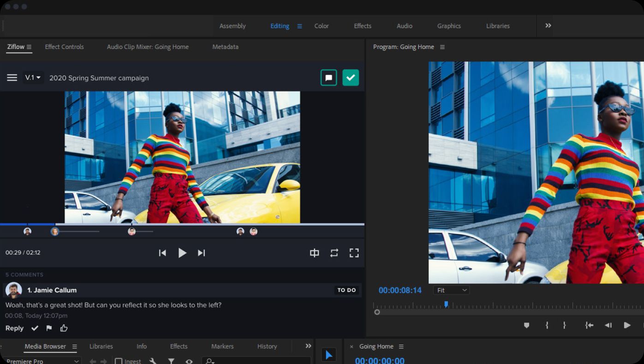Click the thumbs up icon on Jamie's comment

(x=64, y=328)
